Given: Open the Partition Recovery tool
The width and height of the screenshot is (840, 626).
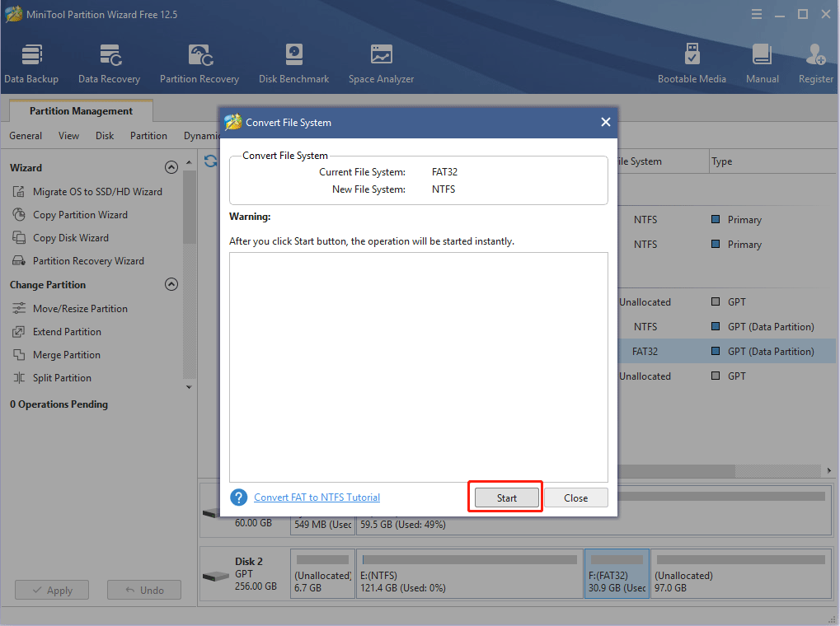Looking at the screenshot, I should [x=199, y=64].
